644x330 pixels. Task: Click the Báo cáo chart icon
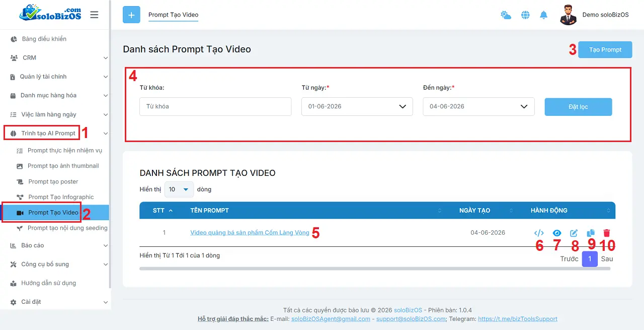[x=14, y=246]
